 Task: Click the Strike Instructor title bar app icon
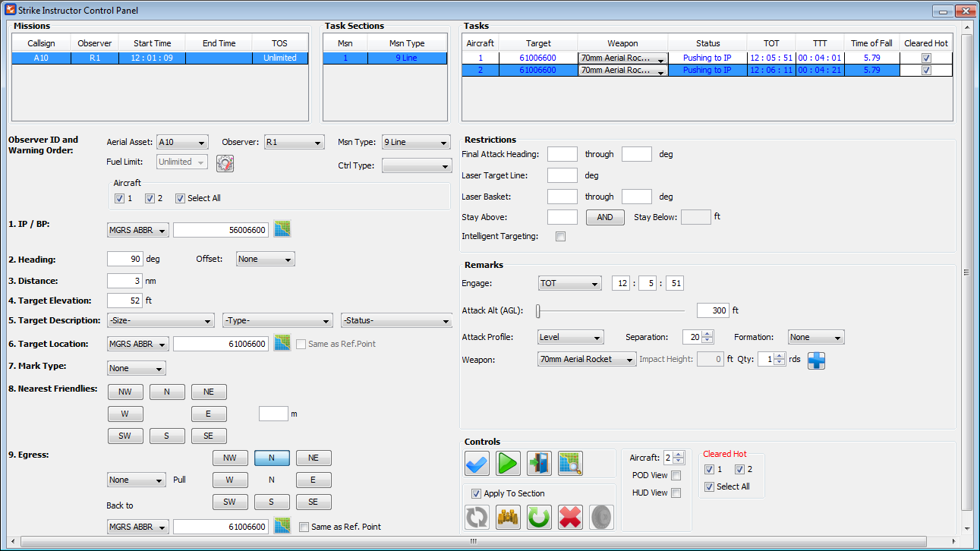(x=10, y=11)
